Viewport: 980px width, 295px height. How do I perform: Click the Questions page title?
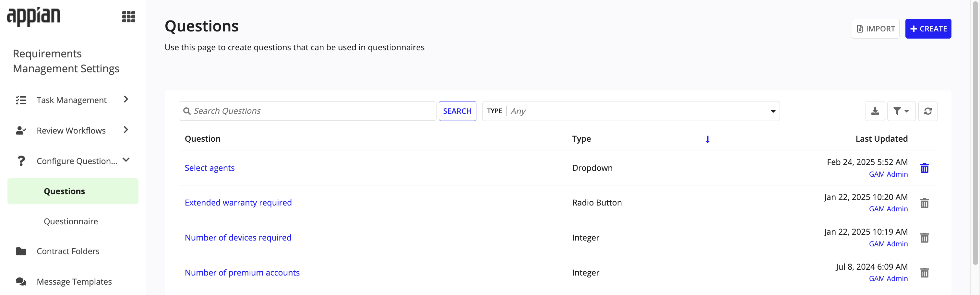tap(202, 26)
